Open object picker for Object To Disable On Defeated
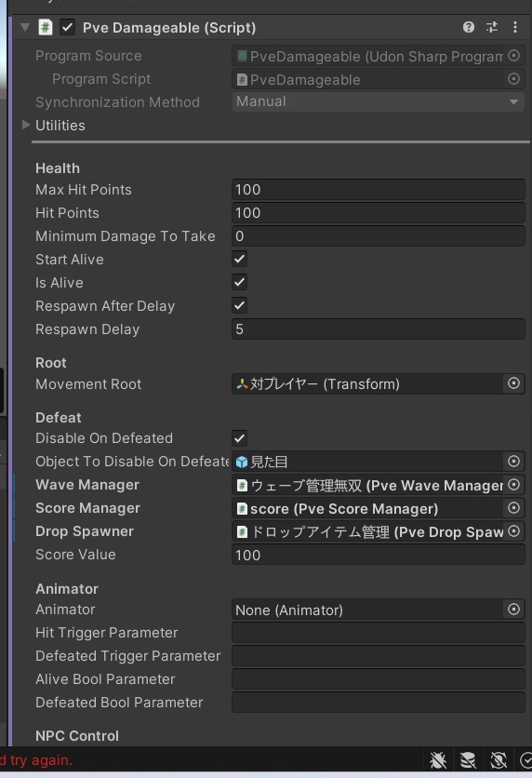Viewport: 532px width, 778px height. [x=513, y=462]
